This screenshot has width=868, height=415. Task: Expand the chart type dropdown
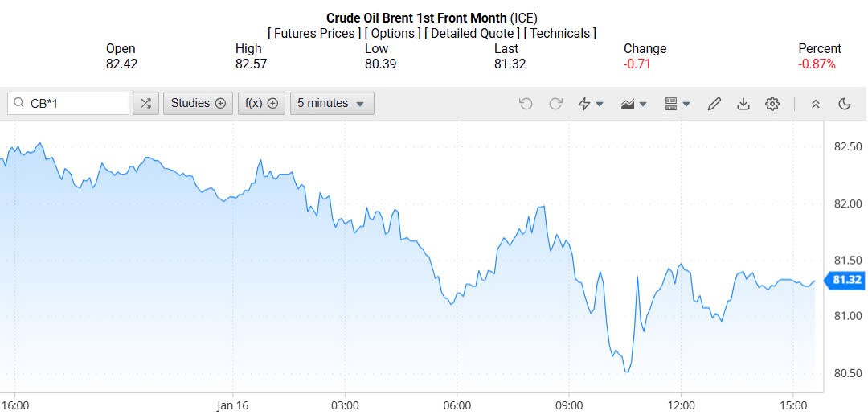634,104
